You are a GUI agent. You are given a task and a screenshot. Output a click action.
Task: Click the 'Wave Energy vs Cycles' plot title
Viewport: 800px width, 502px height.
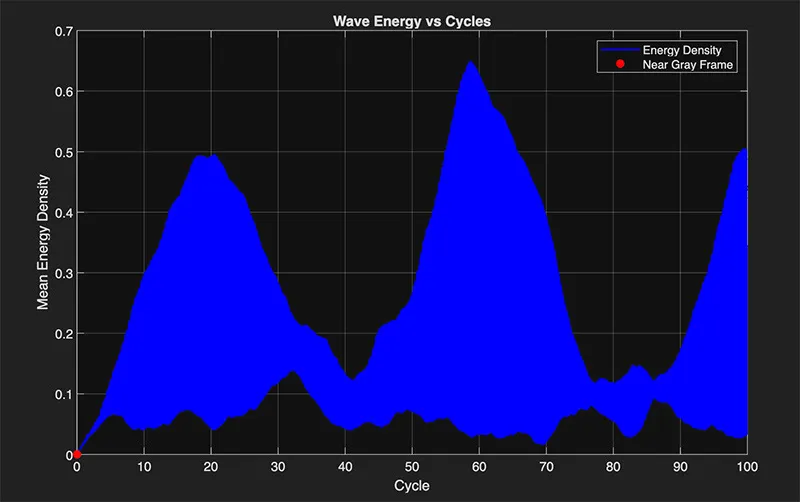point(411,20)
